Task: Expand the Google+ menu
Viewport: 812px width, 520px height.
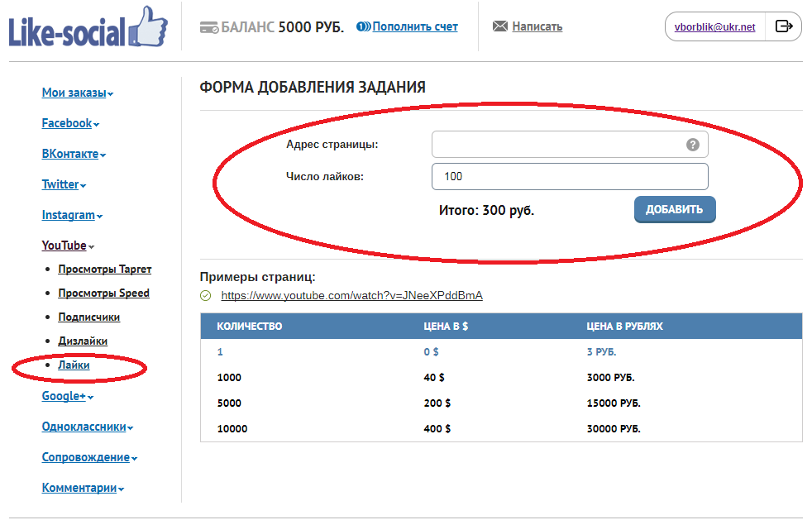Action: (x=67, y=396)
